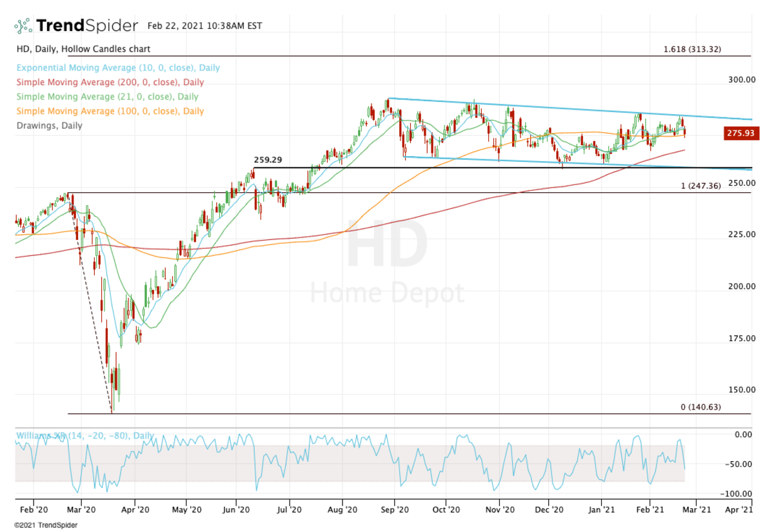Click the ©2021 TrendSpider copyright text
This screenshot has height=532, width=774.
pyautogui.click(x=45, y=525)
